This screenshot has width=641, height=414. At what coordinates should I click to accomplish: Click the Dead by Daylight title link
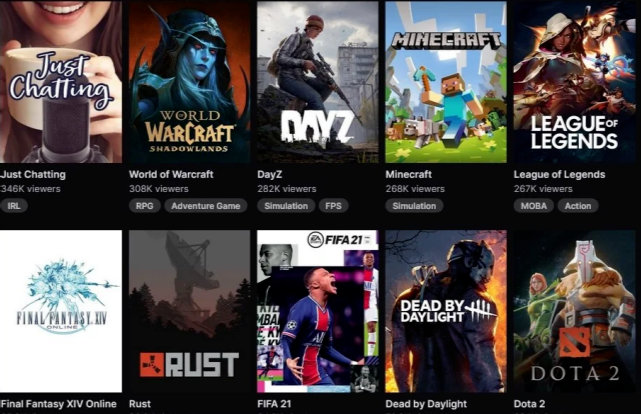pos(426,404)
